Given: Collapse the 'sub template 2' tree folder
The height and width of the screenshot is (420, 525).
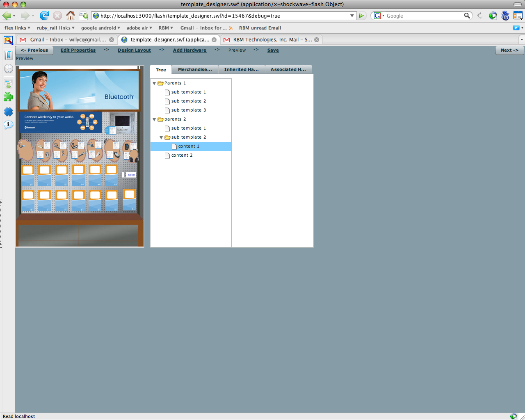Looking at the screenshot, I should tap(161, 137).
